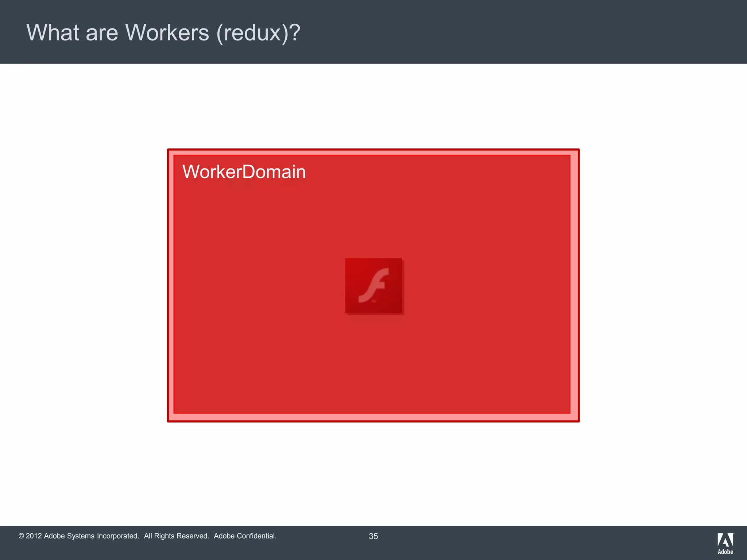Click the slide number 35
Screen dimensions: 747x560
point(373,536)
